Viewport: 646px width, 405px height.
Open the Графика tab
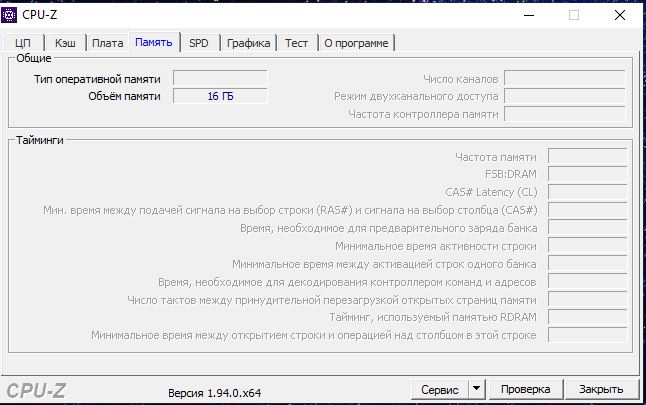pyautogui.click(x=248, y=43)
